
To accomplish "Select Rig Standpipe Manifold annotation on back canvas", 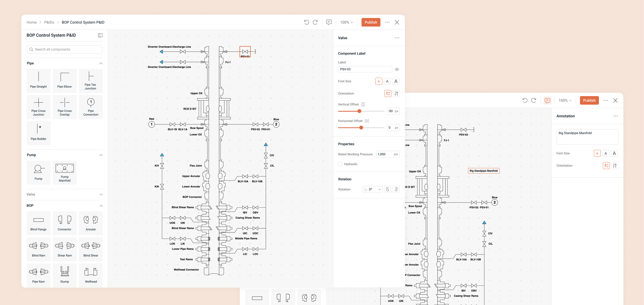I will tap(483, 171).
